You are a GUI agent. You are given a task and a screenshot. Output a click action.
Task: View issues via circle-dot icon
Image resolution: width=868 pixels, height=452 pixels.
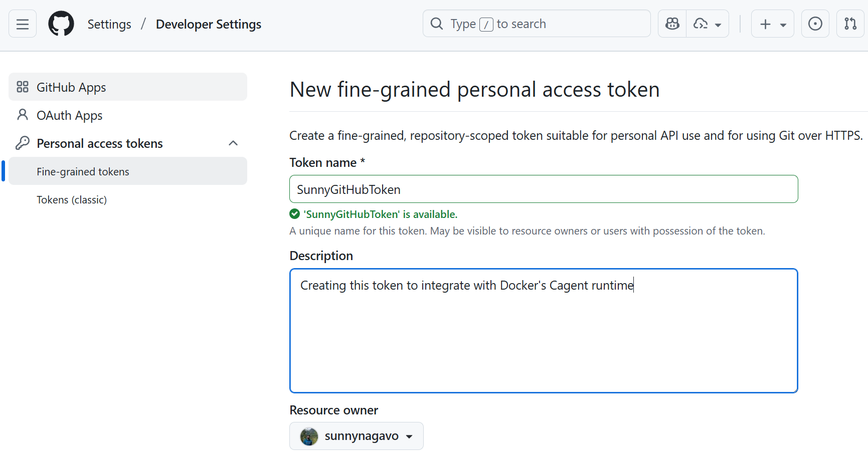tap(815, 24)
